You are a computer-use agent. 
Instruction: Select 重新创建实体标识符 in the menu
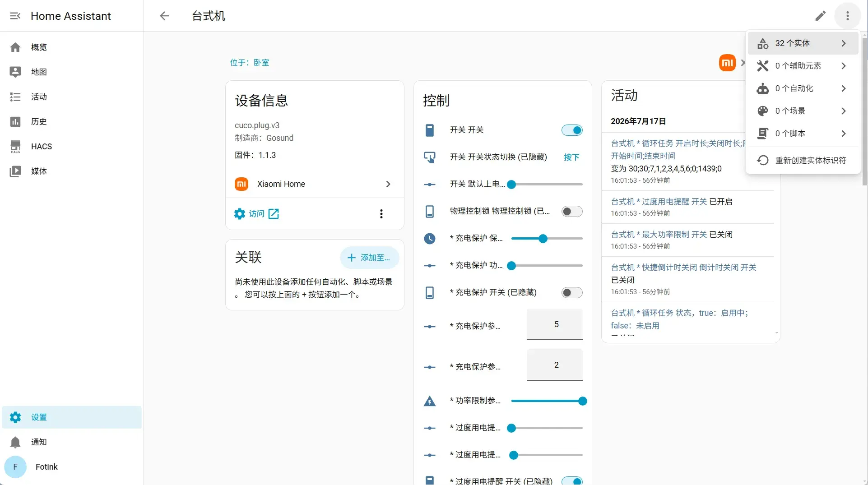pos(803,160)
